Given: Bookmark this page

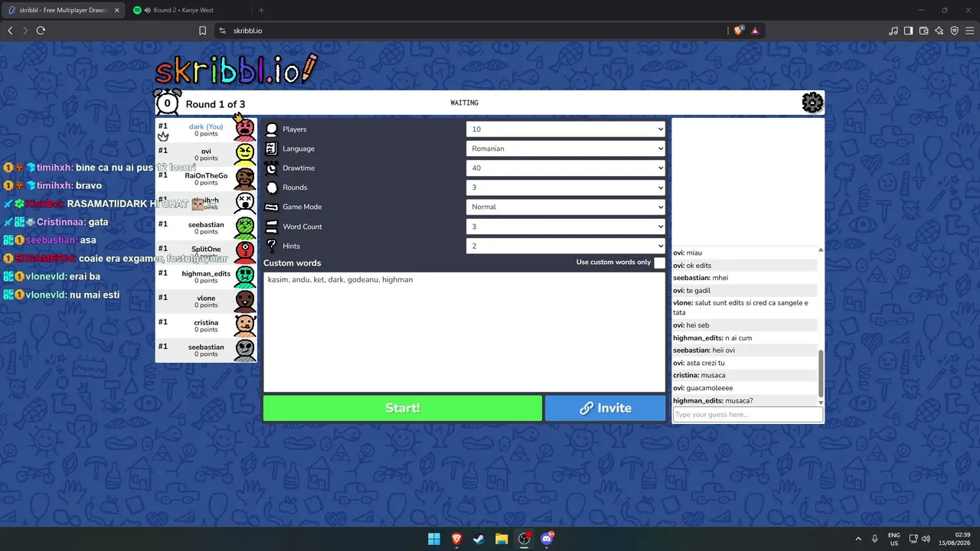Looking at the screenshot, I should click(x=203, y=31).
